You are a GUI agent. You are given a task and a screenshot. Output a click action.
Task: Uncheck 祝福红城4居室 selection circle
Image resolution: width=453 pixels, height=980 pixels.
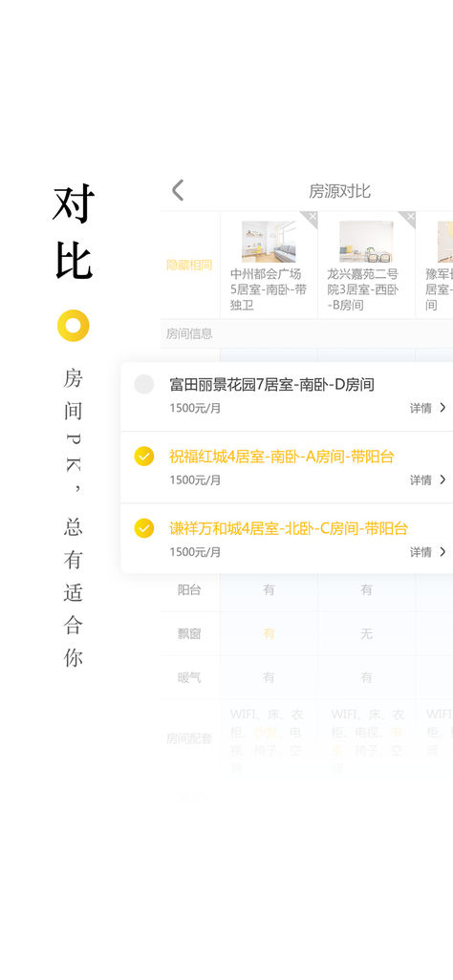[144, 457]
